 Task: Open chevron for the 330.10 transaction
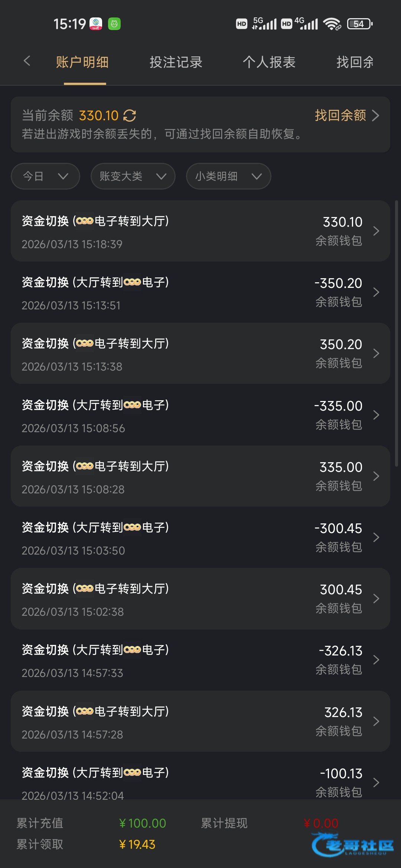pyautogui.click(x=376, y=231)
